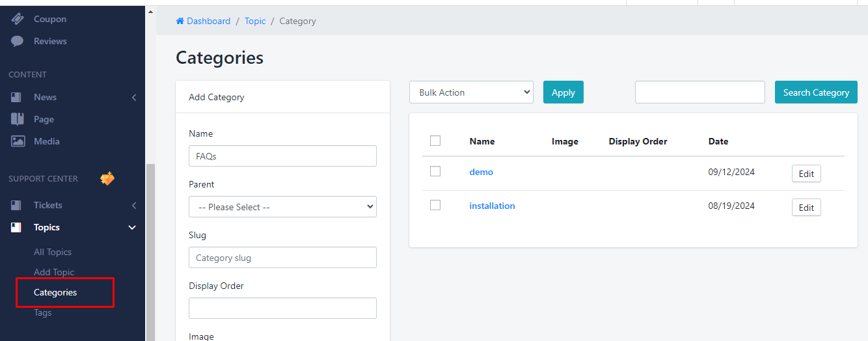
Task: Open All Topics in sidebar
Action: coord(53,252)
